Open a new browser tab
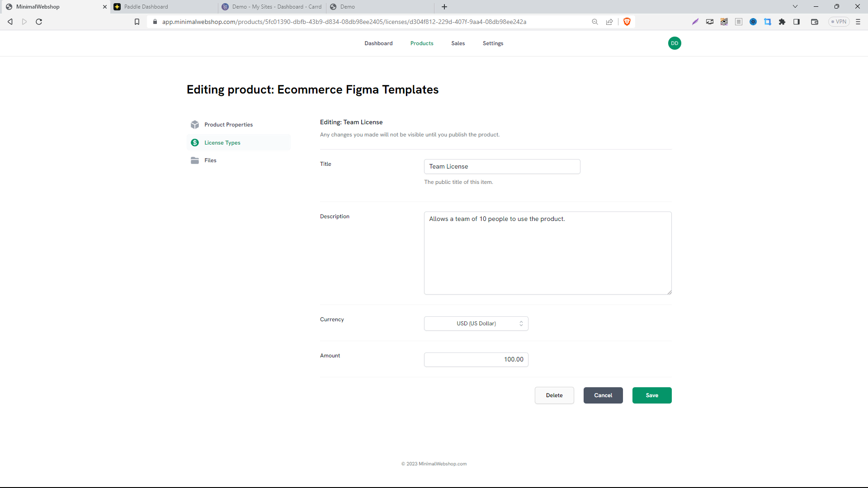Viewport: 868px width, 488px height. (x=444, y=7)
